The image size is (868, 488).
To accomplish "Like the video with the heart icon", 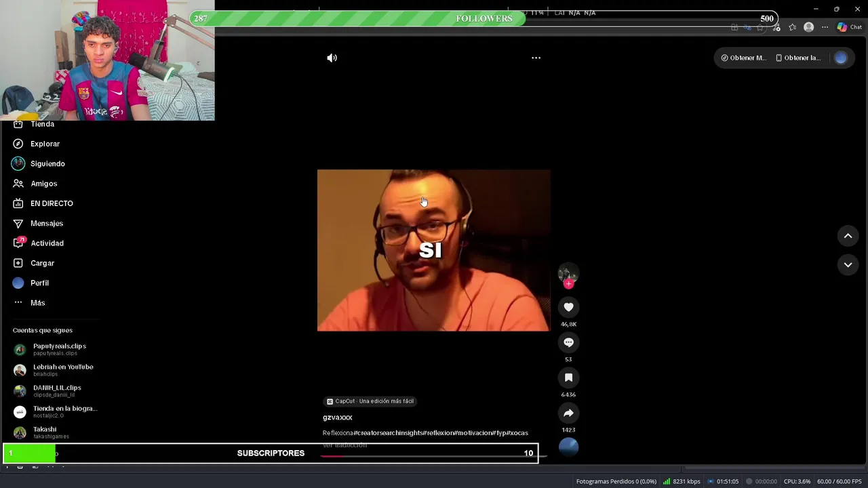I will 568,307.
